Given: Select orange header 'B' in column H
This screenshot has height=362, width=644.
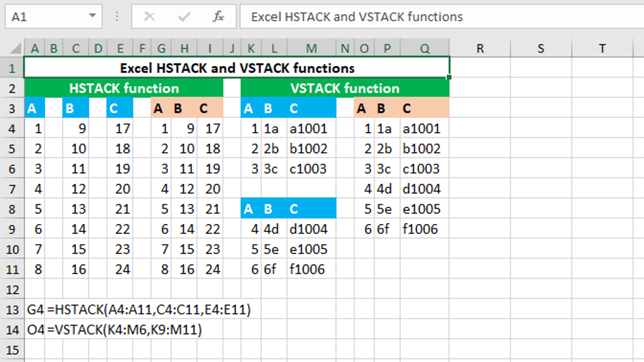Looking at the screenshot, I should 184,108.
